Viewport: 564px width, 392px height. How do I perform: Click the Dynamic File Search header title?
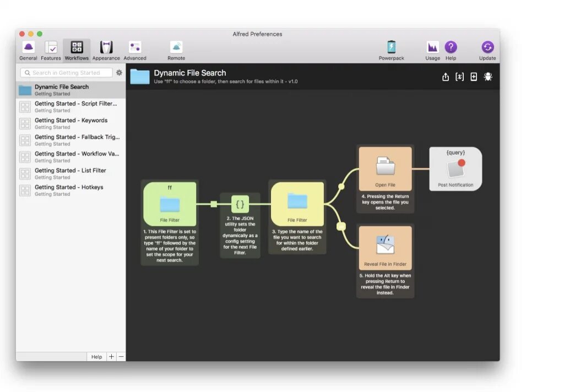(x=190, y=73)
